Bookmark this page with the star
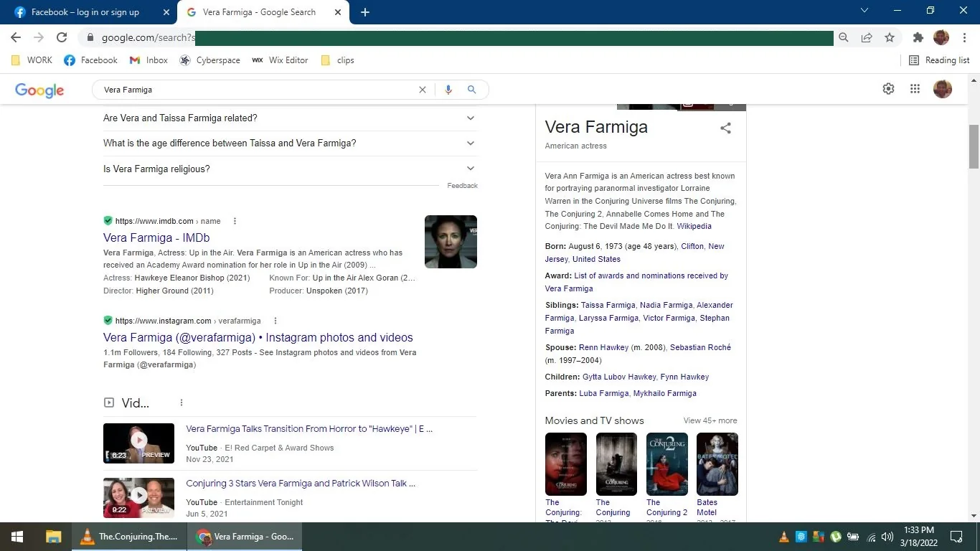 click(890, 37)
